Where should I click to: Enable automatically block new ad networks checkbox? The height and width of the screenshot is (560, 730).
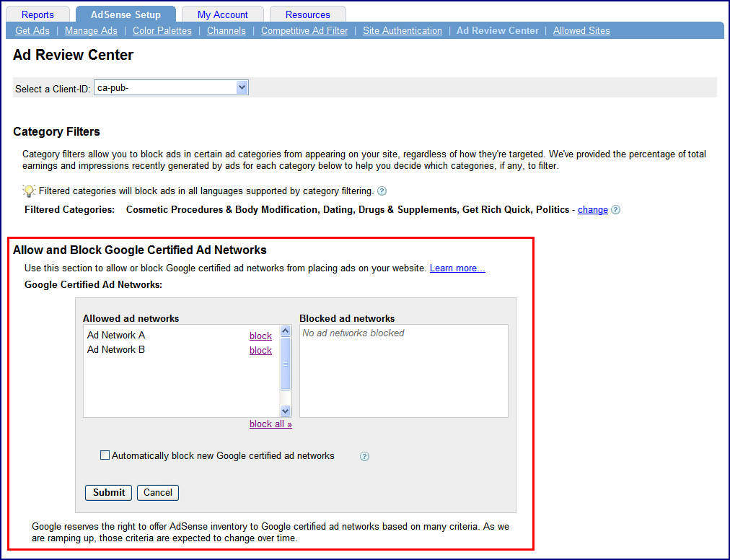[105, 455]
